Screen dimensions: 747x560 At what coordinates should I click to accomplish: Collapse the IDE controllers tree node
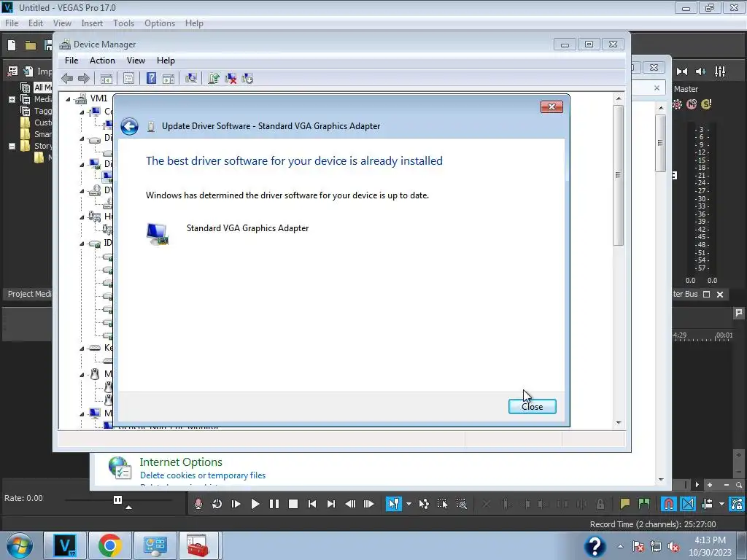coord(82,244)
